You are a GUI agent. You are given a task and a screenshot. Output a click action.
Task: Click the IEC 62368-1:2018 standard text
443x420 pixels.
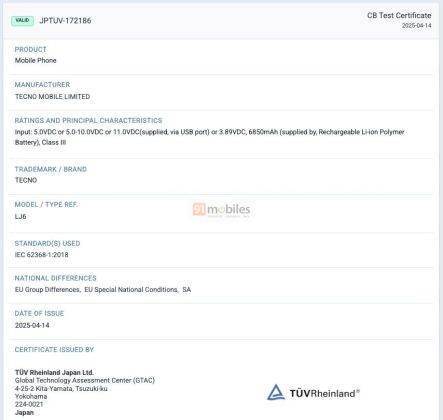[x=42, y=255]
